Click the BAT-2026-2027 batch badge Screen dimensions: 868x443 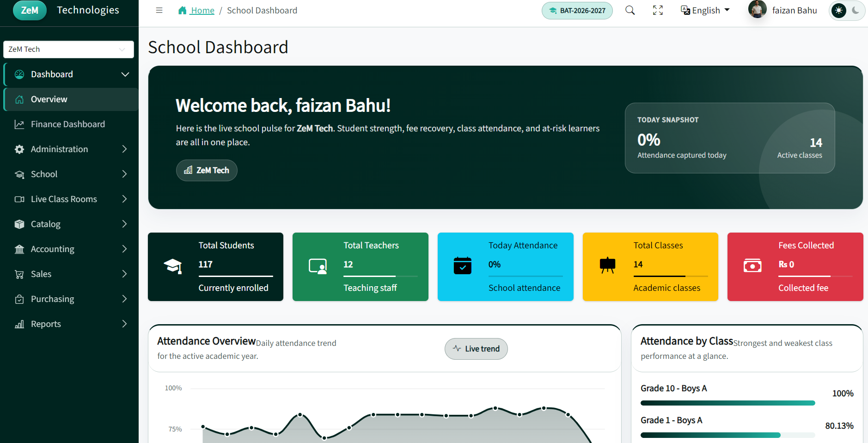(577, 11)
